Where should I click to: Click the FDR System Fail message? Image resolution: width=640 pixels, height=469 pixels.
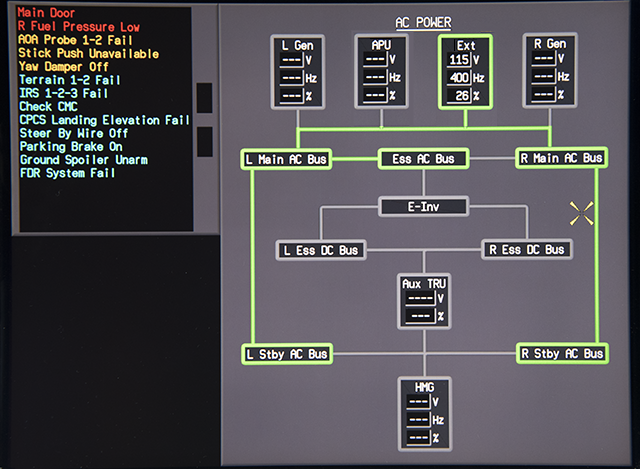pyautogui.click(x=67, y=173)
